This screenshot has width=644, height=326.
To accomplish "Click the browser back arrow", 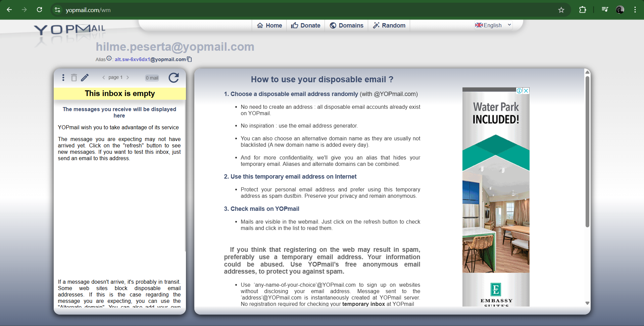I will [9, 10].
